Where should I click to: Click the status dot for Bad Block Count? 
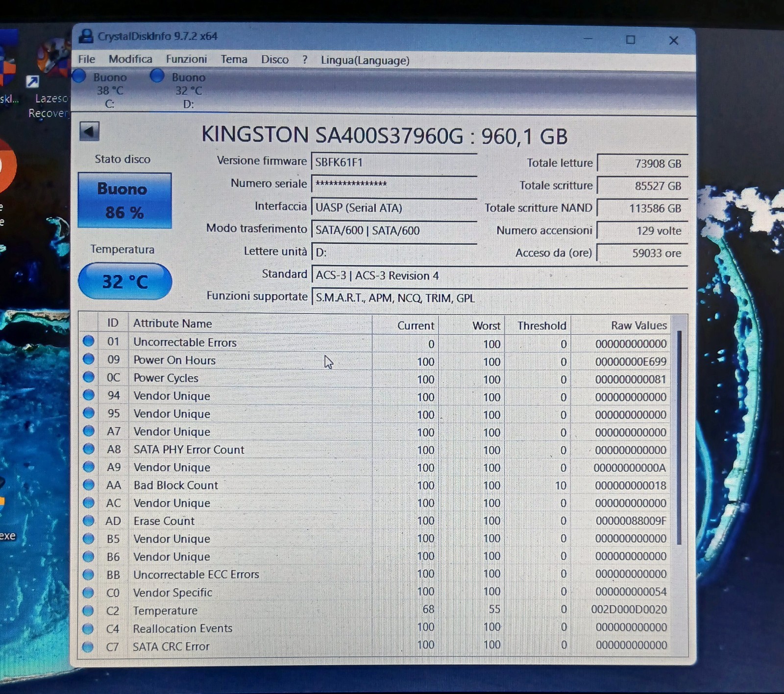tap(89, 484)
